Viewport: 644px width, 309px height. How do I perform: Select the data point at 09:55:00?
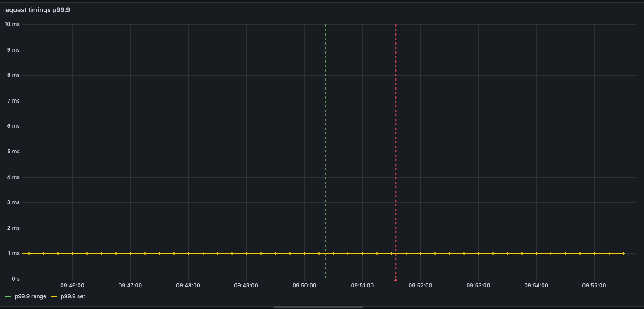594,253
